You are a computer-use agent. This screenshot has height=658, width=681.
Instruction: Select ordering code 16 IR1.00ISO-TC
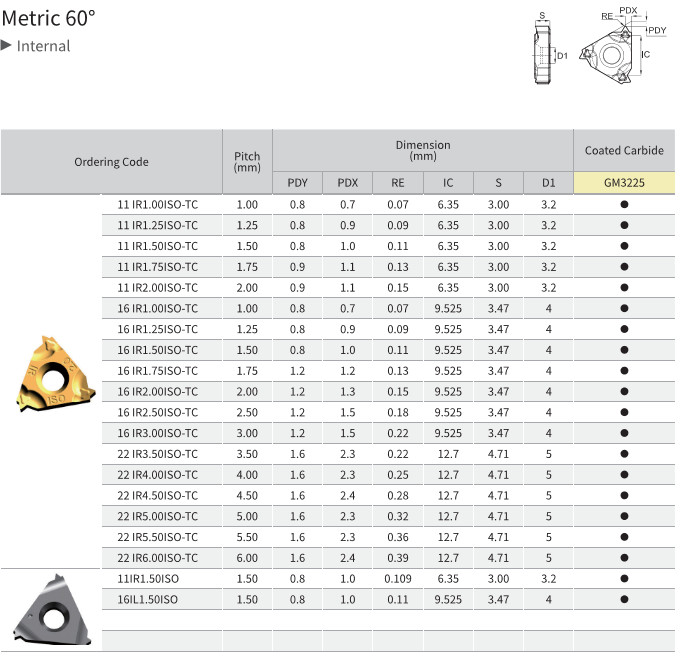(158, 309)
